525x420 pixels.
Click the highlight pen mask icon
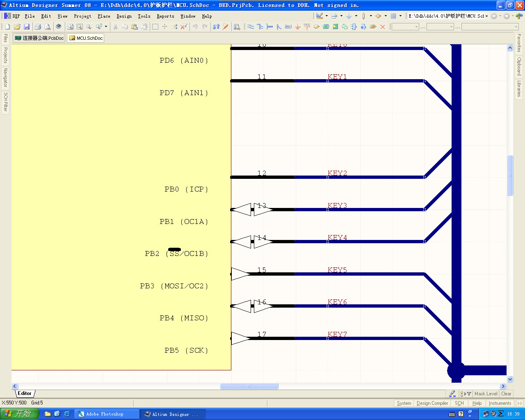click(x=452, y=394)
